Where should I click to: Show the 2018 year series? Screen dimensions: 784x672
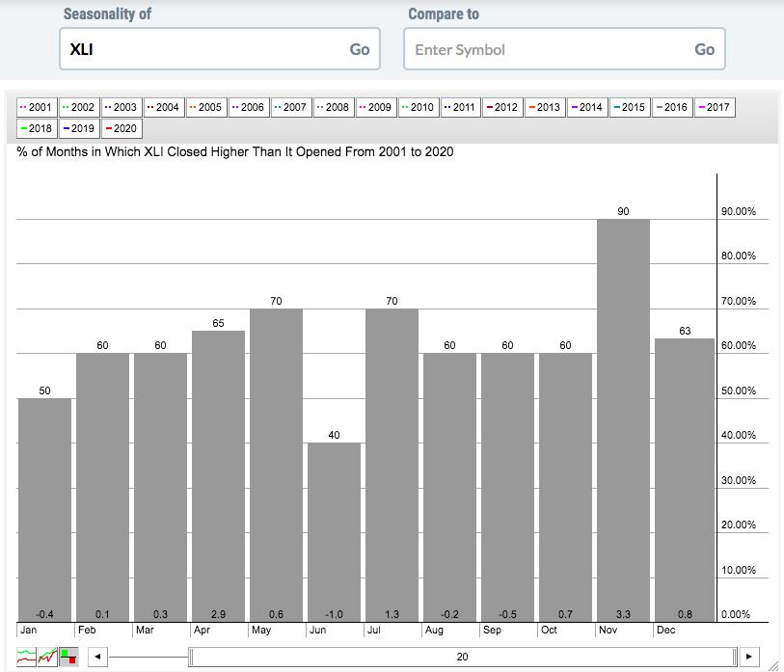37,128
